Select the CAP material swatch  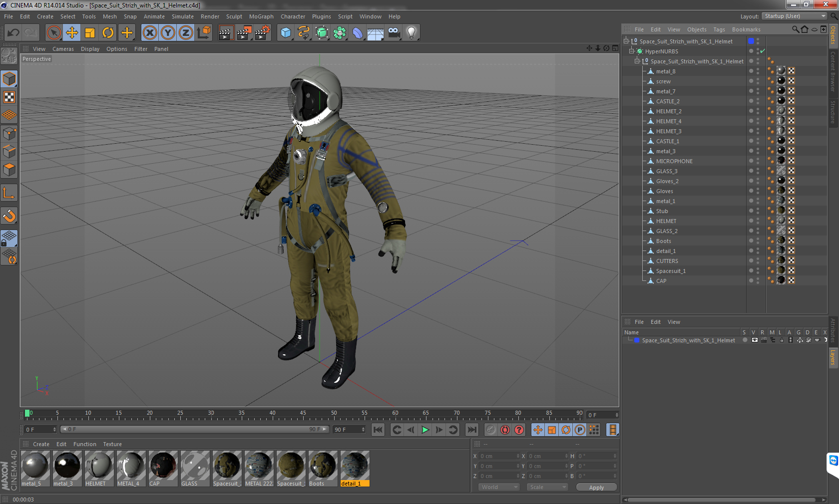point(163,468)
